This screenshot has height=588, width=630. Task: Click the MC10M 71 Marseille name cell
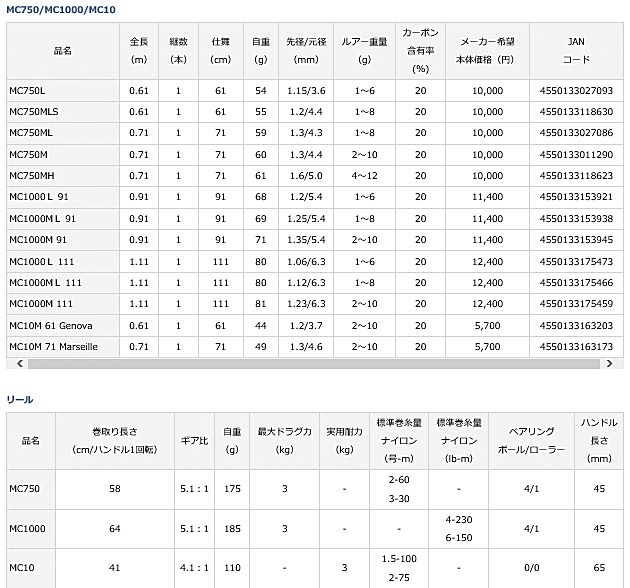(x=63, y=346)
